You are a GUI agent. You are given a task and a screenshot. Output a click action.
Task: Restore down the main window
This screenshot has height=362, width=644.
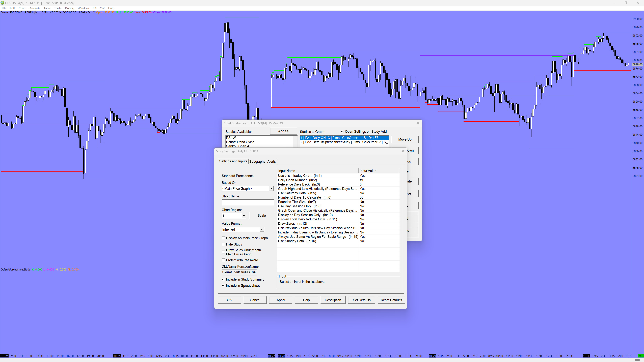pyautogui.click(x=626, y=3)
